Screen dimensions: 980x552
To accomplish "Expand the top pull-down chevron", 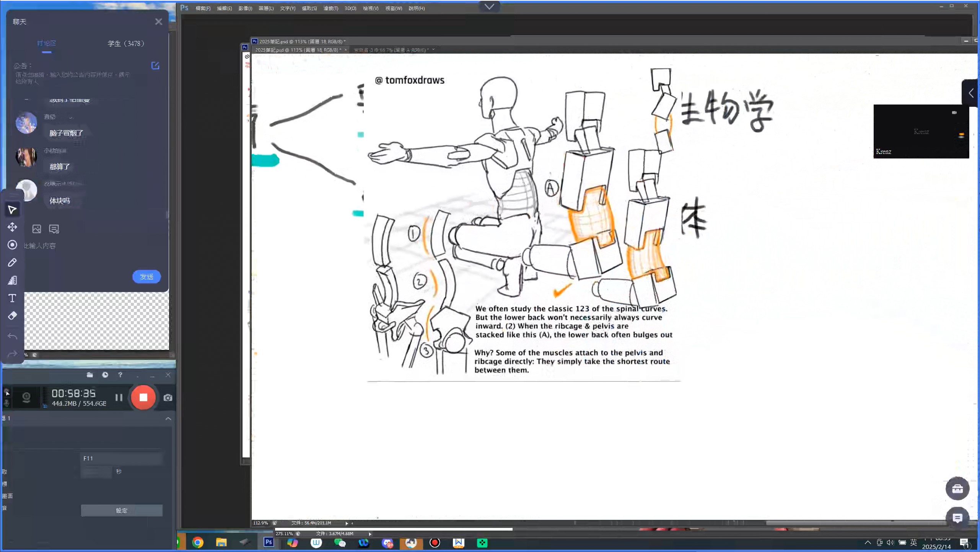I will pyautogui.click(x=489, y=7).
